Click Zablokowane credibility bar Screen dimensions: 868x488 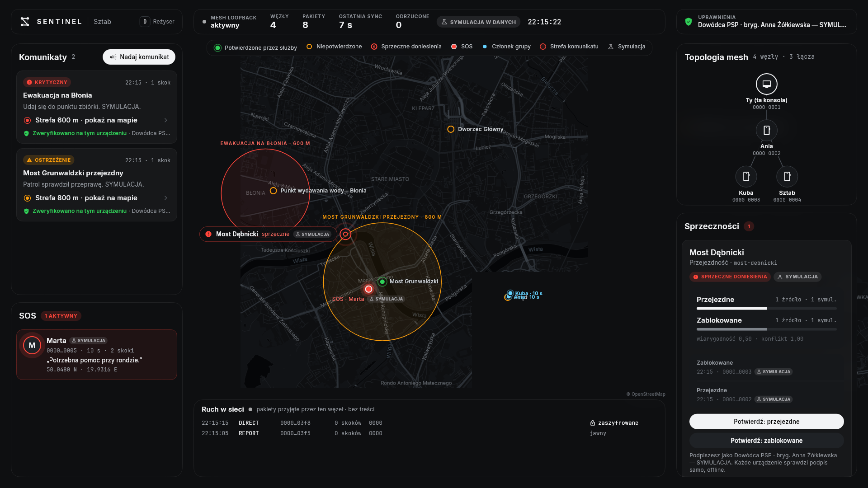point(767,329)
